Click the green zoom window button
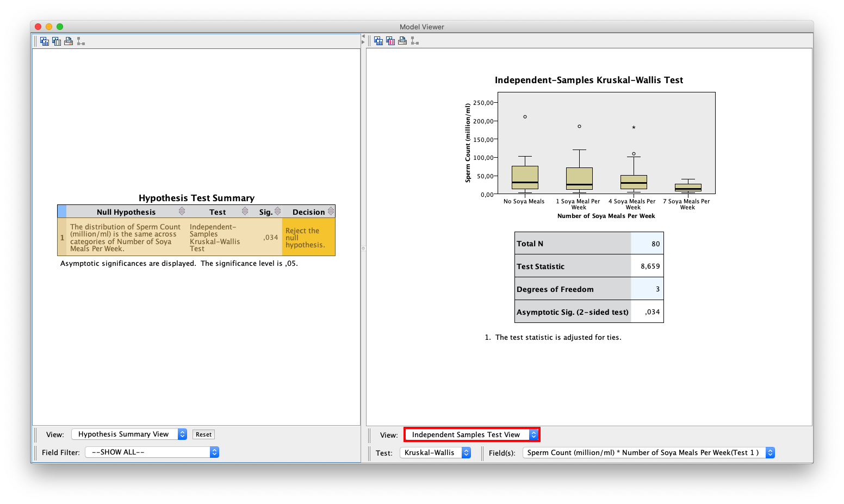844x504 pixels. coord(60,27)
